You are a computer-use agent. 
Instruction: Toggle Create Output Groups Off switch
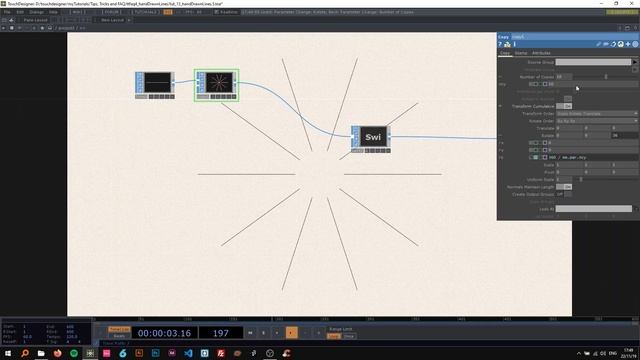[564, 194]
